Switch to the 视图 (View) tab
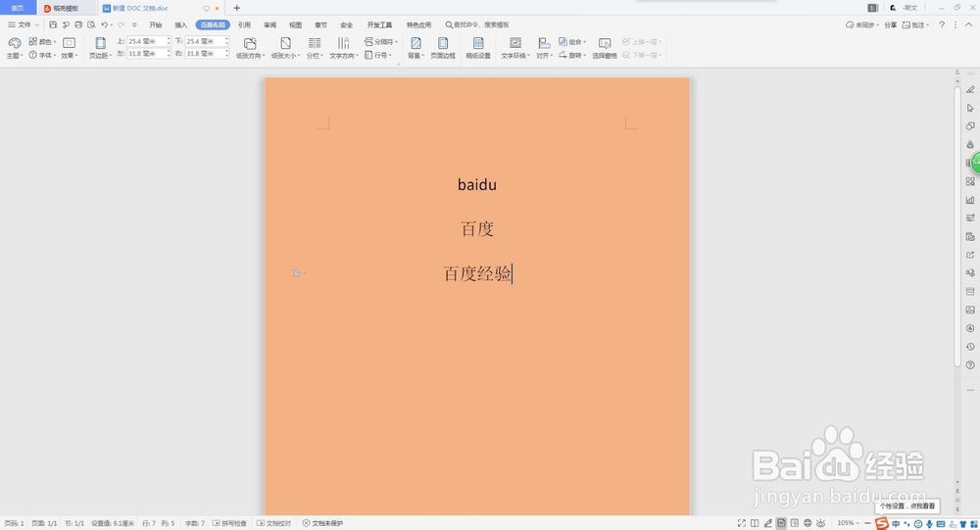 pos(295,25)
